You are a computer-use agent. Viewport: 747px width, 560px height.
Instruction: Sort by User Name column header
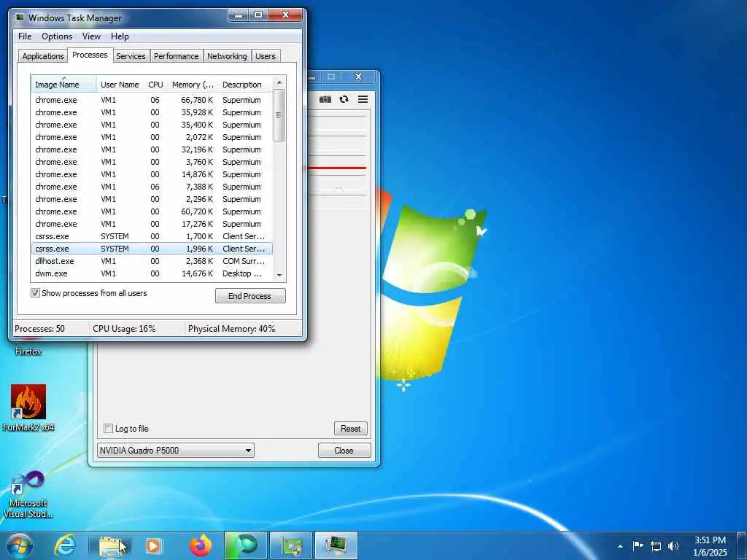pos(120,85)
